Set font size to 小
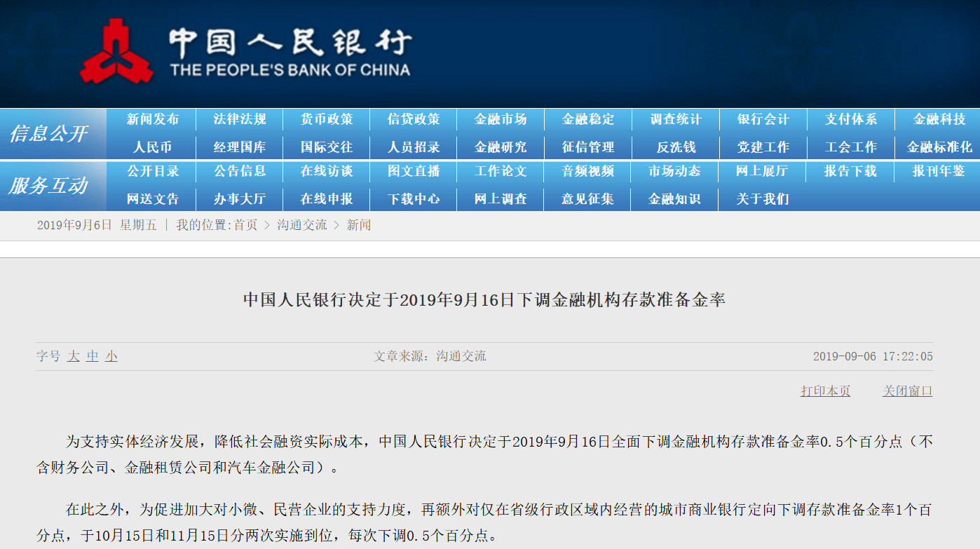The height and width of the screenshot is (549, 980). point(111,356)
